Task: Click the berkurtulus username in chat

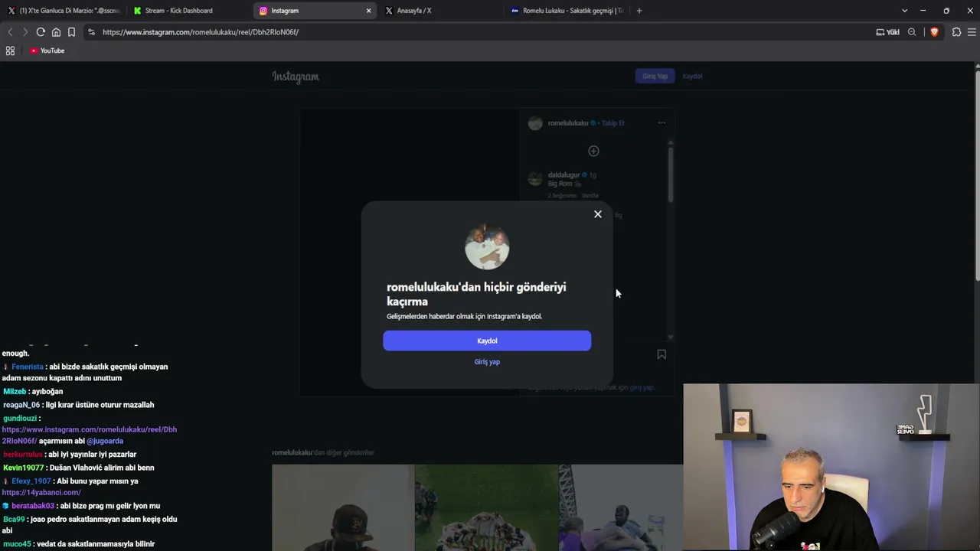Action: point(23,455)
